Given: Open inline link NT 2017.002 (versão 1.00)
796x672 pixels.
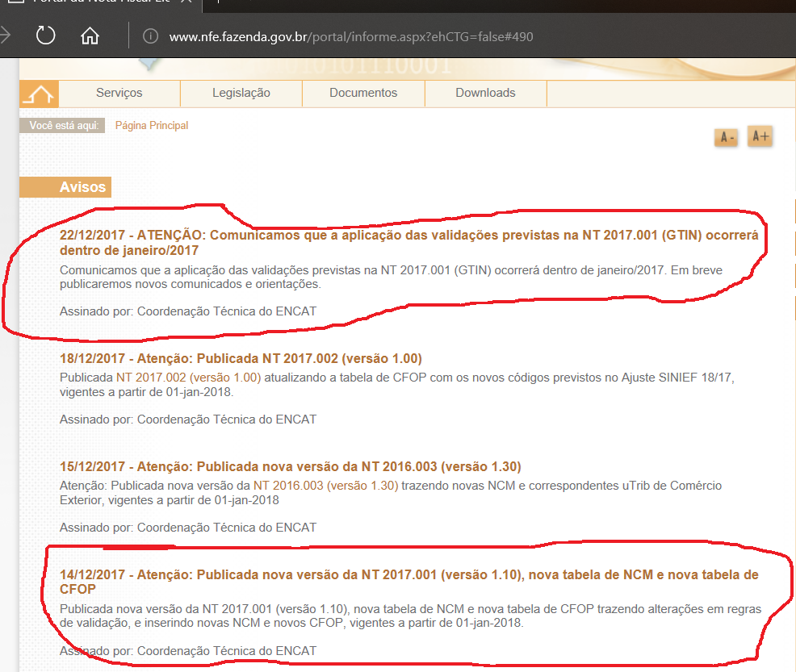Looking at the screenshot, I should pyautogui.click(x=188, y=378).
